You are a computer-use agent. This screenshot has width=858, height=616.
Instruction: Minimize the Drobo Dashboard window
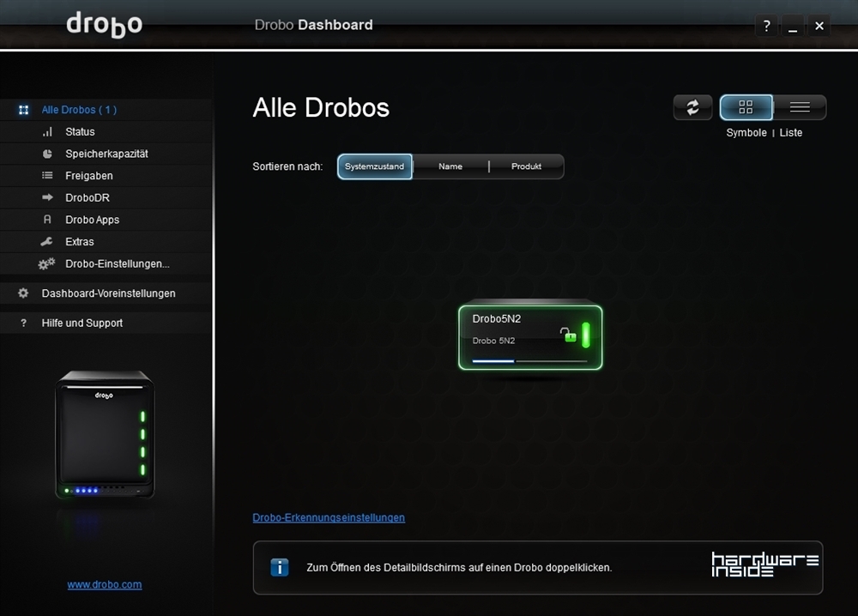click(793, 26)
